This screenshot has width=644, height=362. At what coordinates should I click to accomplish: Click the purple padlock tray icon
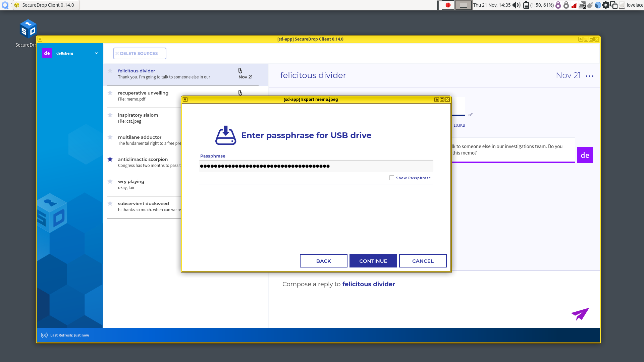pos(558,5)
